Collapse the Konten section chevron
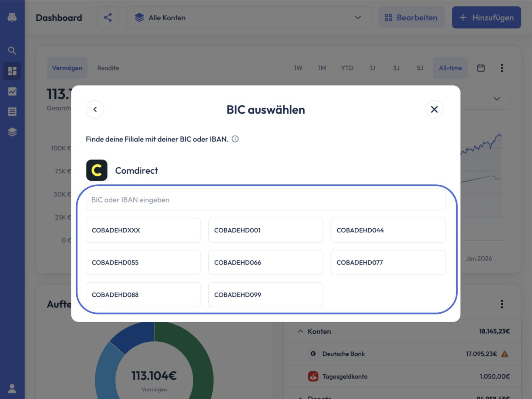This screenshot has height=399, width=532. (x=300, y=331)
